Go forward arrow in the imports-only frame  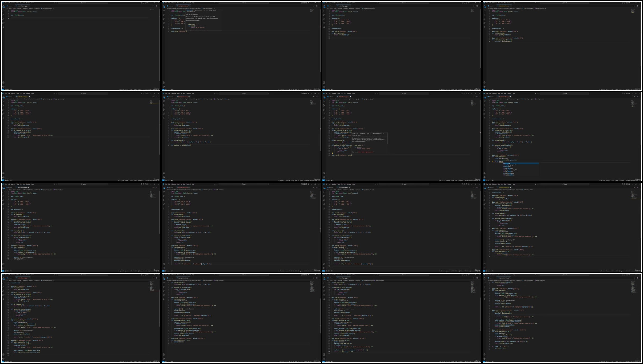(57, 3)
